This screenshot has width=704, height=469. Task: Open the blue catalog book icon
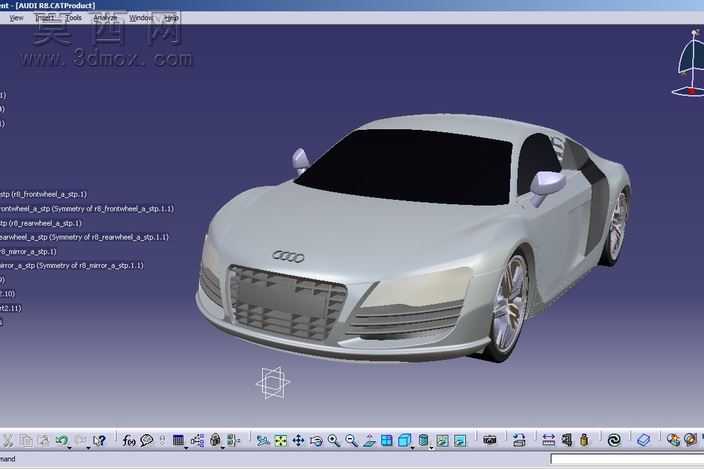pos(643,441)
